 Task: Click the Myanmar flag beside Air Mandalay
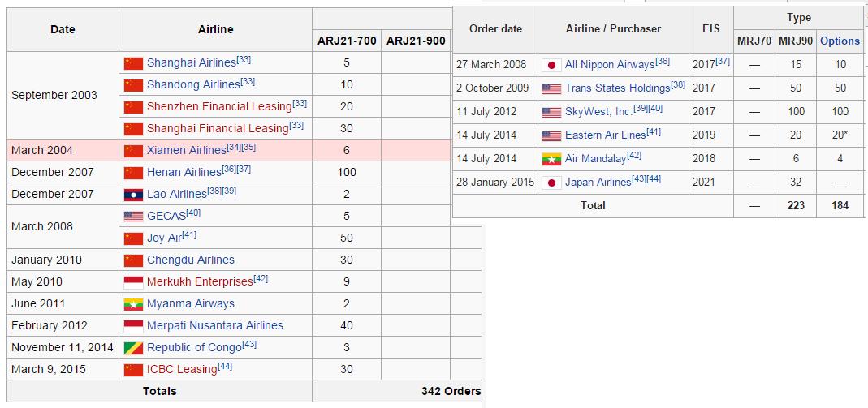(x=551, y=159)
